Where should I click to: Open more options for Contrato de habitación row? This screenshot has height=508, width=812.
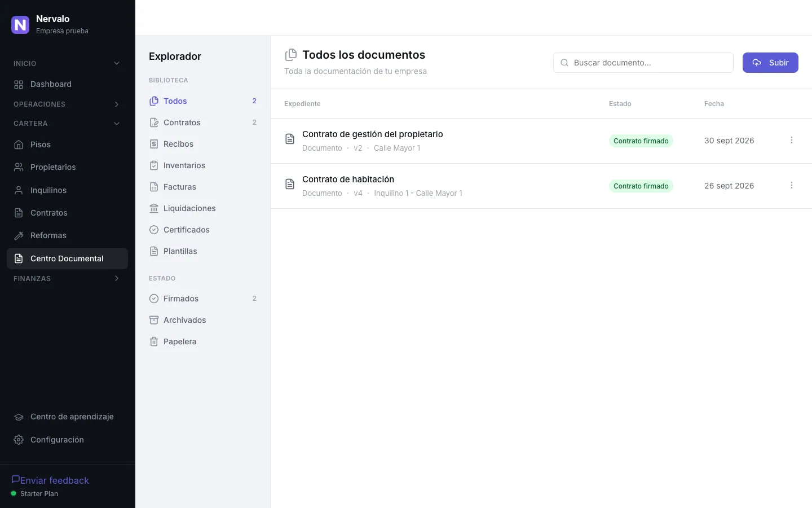coord(792,185)
